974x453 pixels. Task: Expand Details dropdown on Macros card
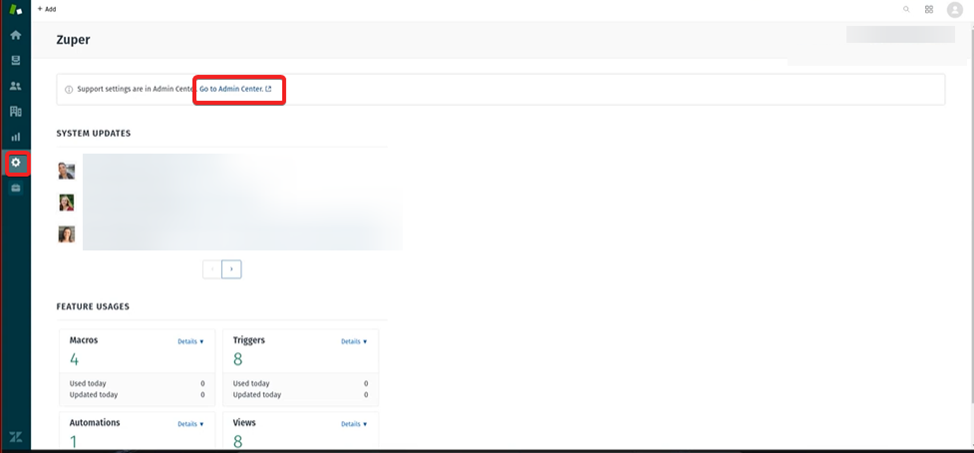coord(191,342)
